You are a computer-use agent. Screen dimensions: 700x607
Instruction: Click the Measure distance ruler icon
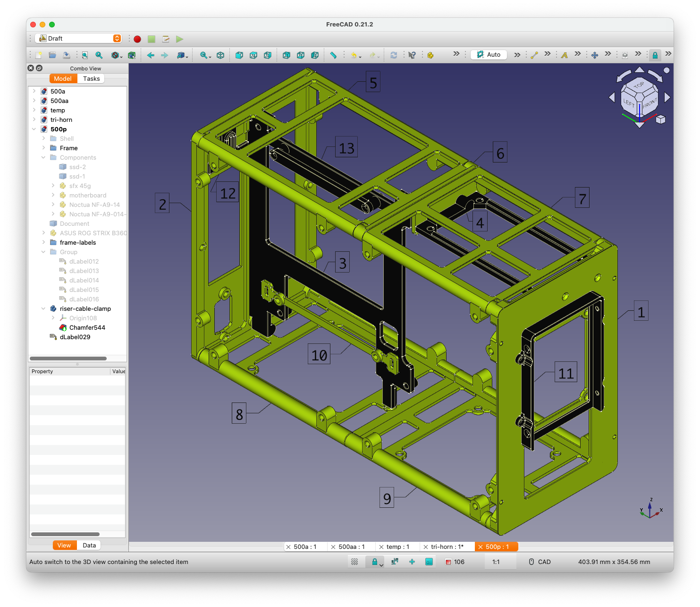(x=333, y=55)
